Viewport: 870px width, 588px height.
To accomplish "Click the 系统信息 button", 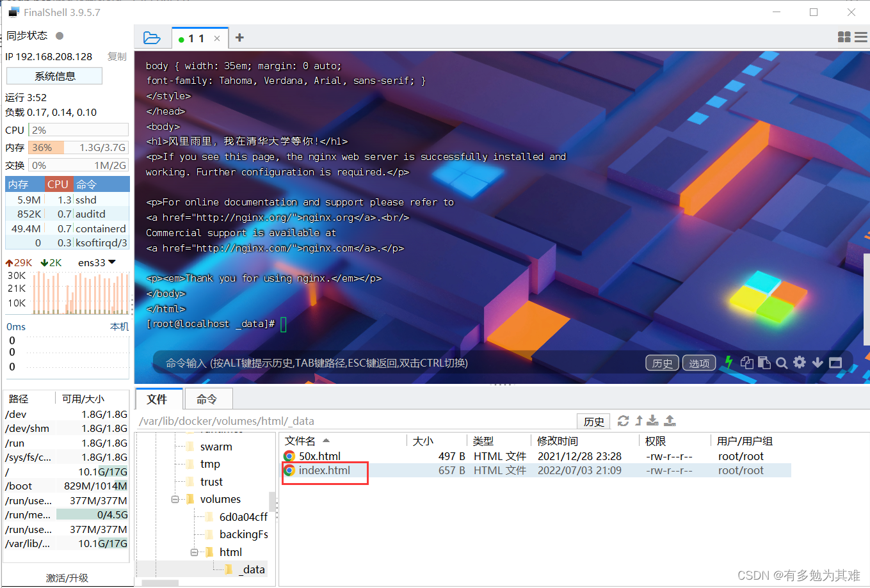I will coord(54,76).
